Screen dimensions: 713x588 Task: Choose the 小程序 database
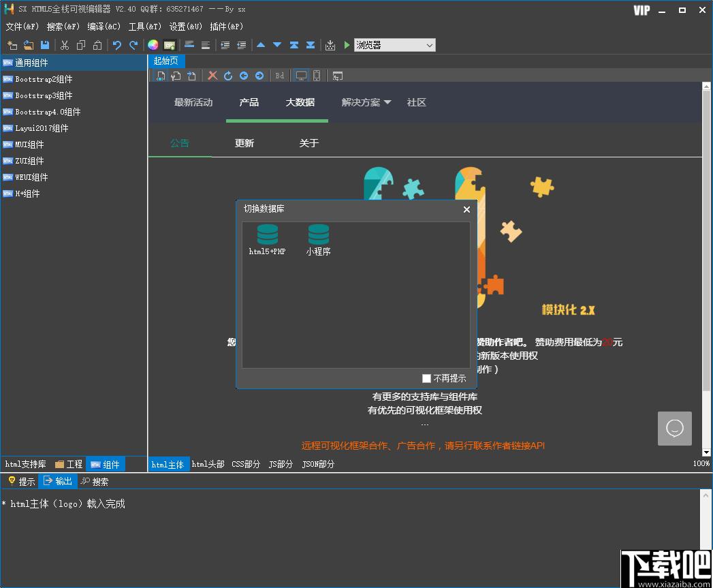pyautogui.click(x=318, y=240)
